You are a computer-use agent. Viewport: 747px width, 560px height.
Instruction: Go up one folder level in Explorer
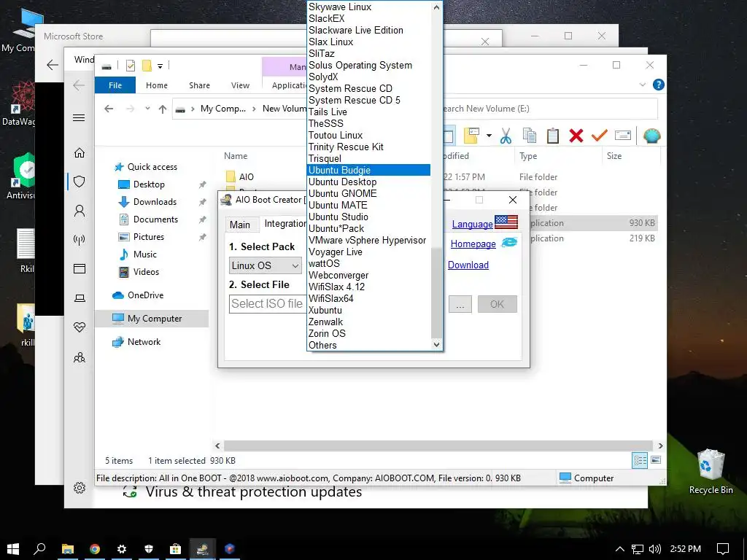pyautogui.click(x=163, y=109)
